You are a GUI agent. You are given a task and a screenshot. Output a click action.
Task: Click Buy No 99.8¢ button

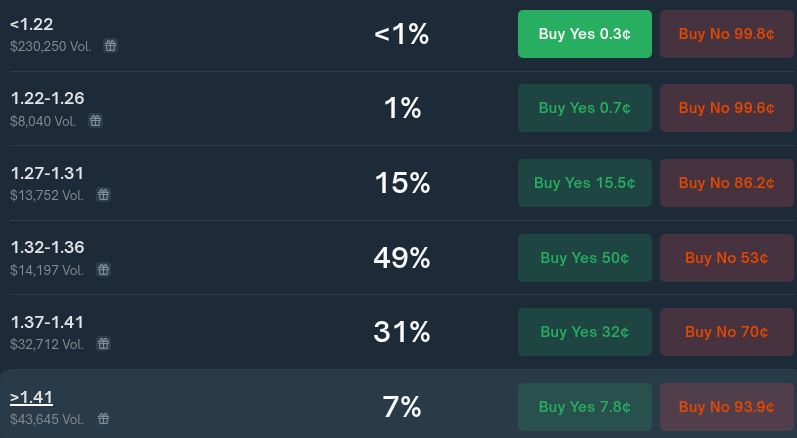[x=727, y=34]
